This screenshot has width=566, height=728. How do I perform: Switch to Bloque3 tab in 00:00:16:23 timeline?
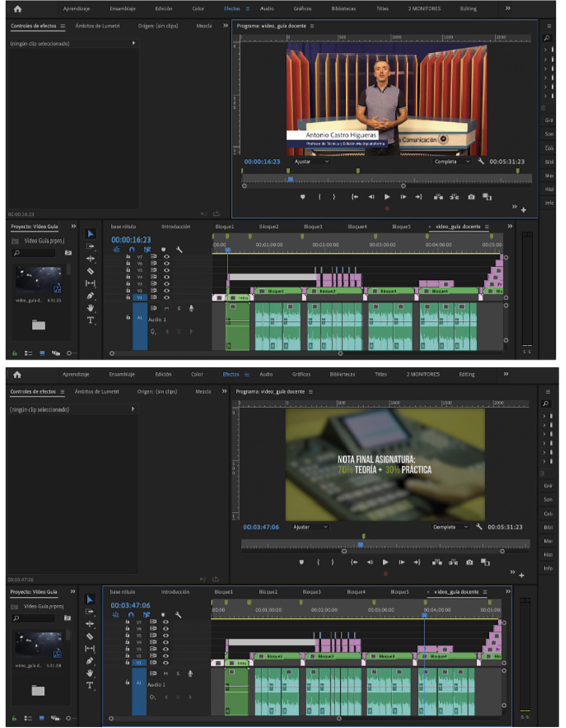pos(313,226)
